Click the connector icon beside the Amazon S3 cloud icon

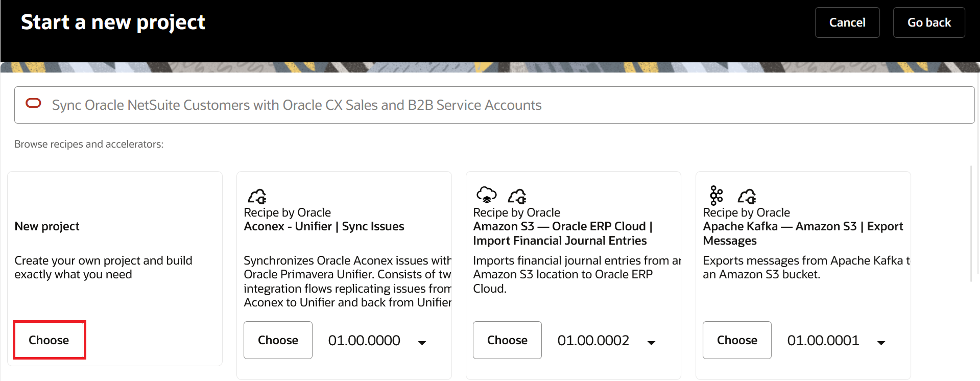pyautogui.click(x=517, y=196)
